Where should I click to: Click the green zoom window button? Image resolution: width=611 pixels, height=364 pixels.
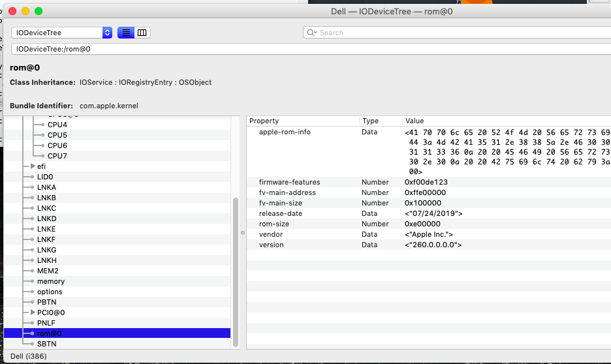(39, 11)
